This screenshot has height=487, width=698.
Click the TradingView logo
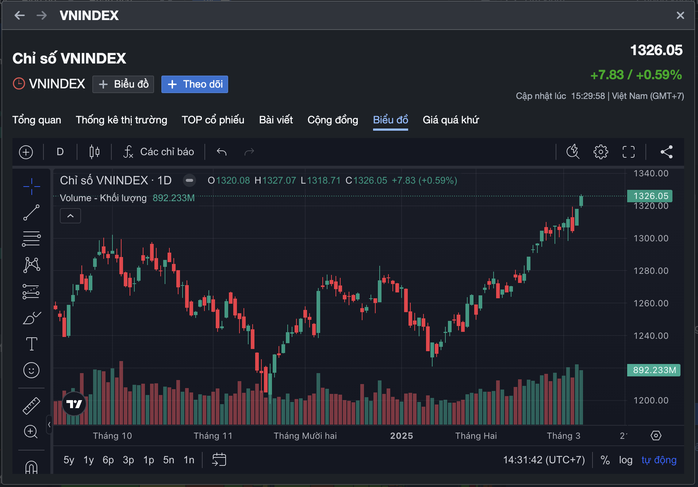click(x=74, y=404)
